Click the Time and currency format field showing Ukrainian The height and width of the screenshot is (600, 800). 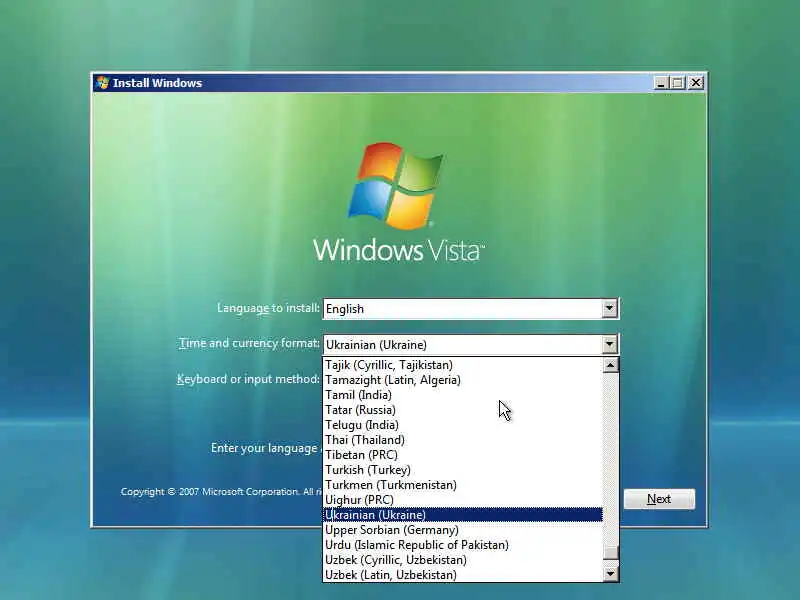point(470,344)
